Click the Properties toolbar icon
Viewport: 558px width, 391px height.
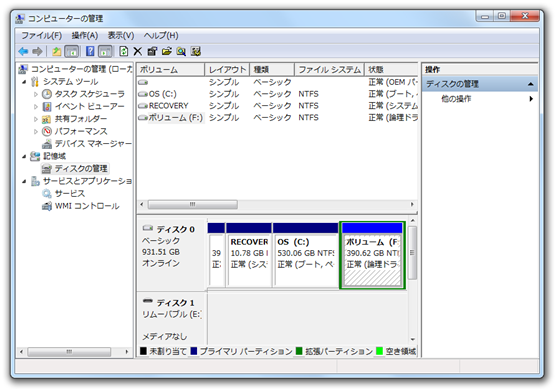pos(152,52)
